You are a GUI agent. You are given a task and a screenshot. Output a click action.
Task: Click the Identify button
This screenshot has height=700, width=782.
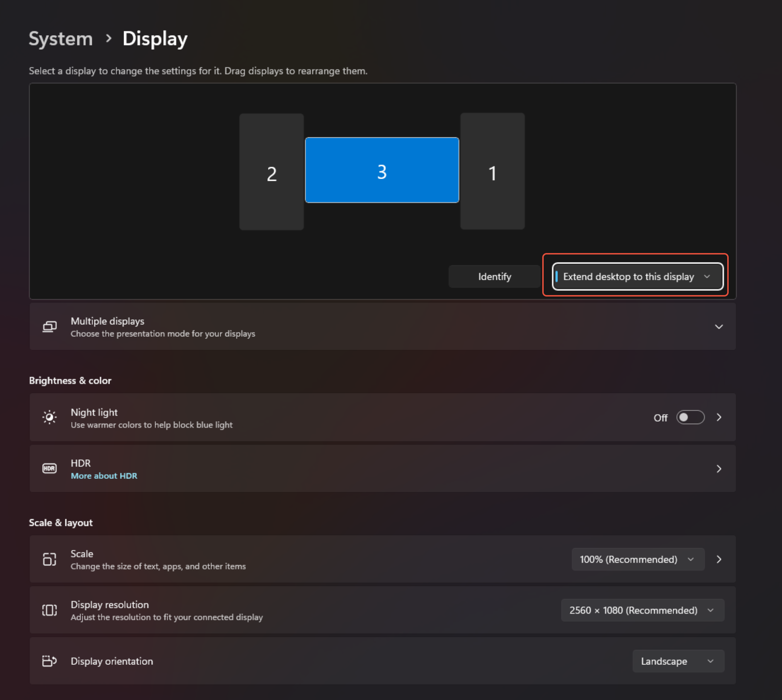[x=494, y=276]
